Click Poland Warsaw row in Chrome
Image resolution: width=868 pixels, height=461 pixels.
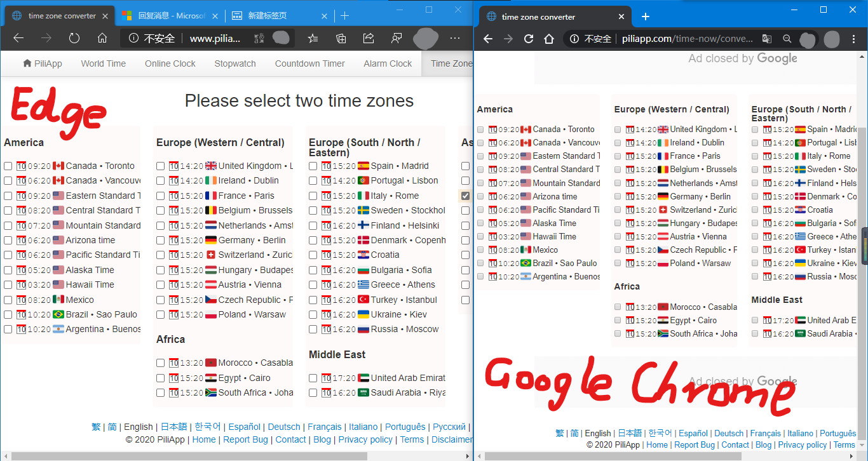coord(675,263)
